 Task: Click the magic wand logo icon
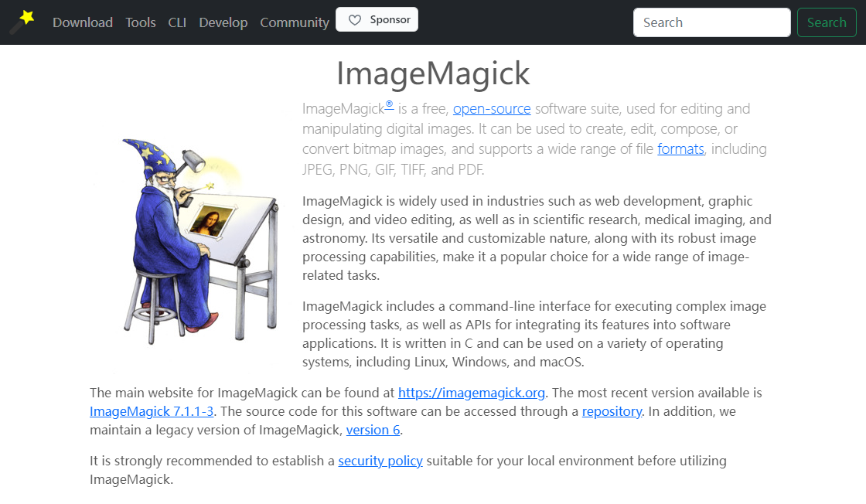22,22
